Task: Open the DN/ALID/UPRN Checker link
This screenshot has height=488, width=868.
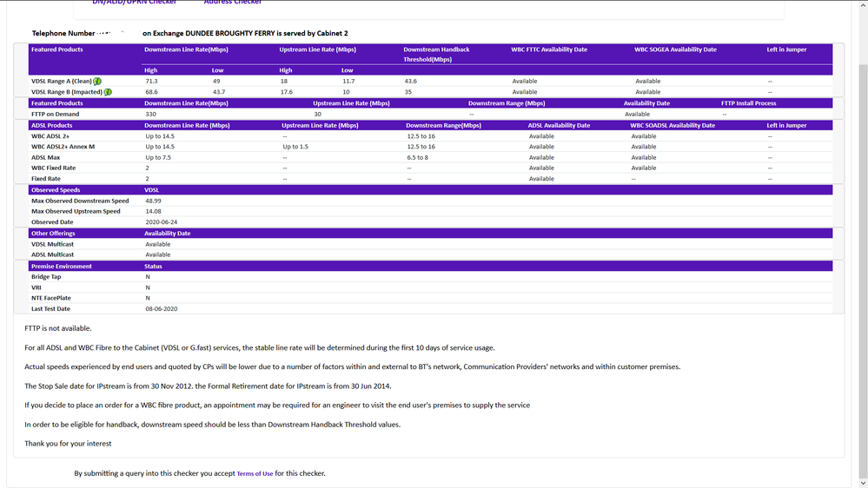Action: tap(134, 3)
